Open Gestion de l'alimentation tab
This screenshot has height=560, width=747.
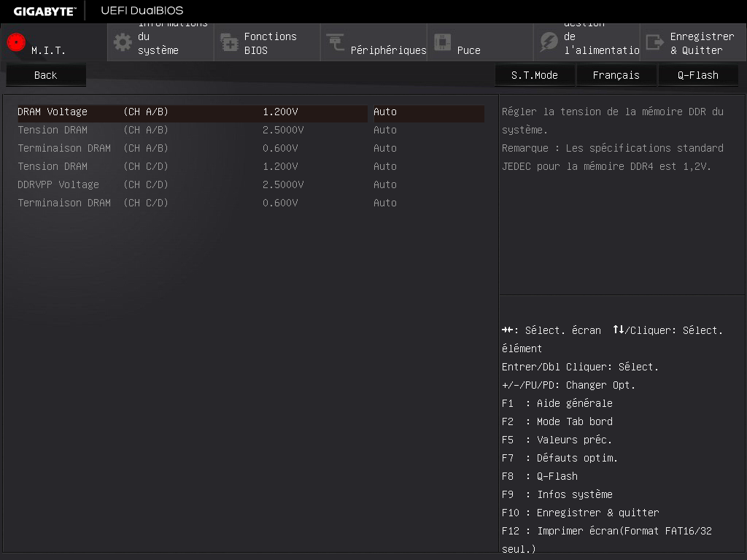coord(587,42)
